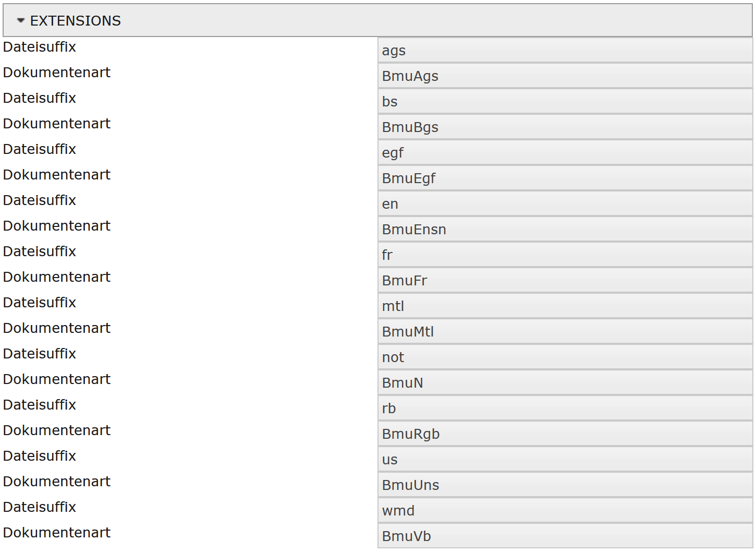Select the 'BmuFr' Dokumentenart input
This screenshot has width=756, height=552.
565,281
